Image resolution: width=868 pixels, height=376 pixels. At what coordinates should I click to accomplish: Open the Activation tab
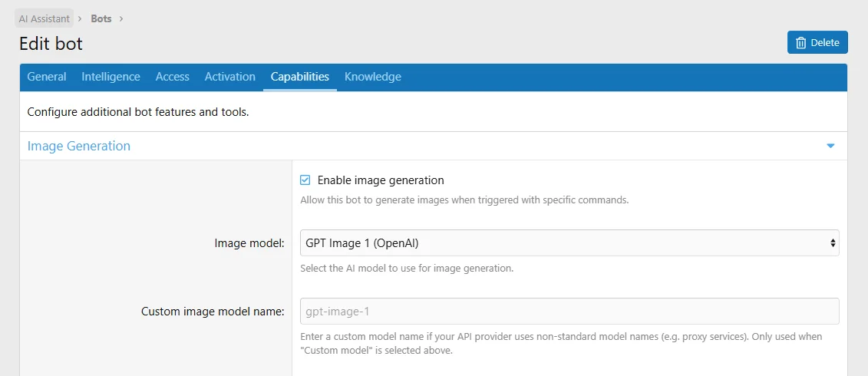click(229, 77)
